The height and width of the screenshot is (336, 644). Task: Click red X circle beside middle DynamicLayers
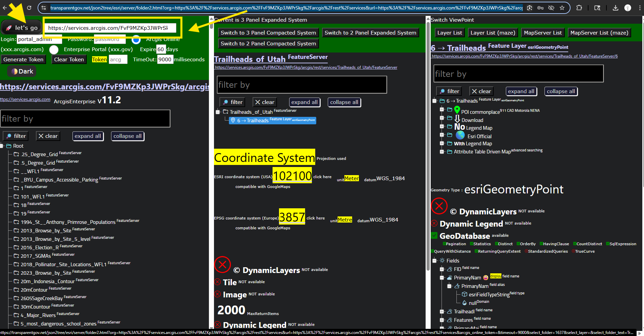tap(222, 265)
